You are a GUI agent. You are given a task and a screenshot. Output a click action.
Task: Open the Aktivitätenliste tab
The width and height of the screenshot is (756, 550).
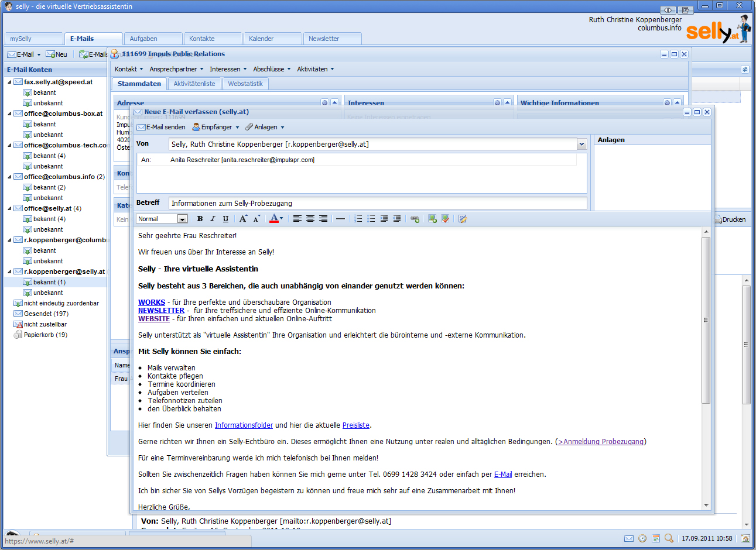tap(194, 84)
